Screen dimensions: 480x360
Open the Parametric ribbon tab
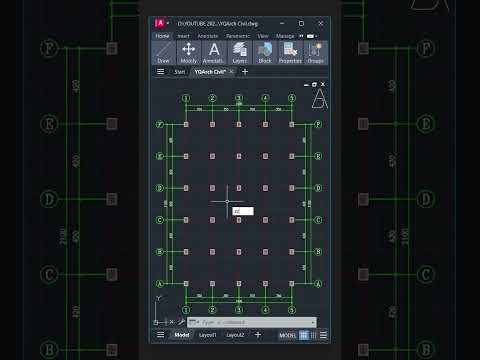[238, 36]
